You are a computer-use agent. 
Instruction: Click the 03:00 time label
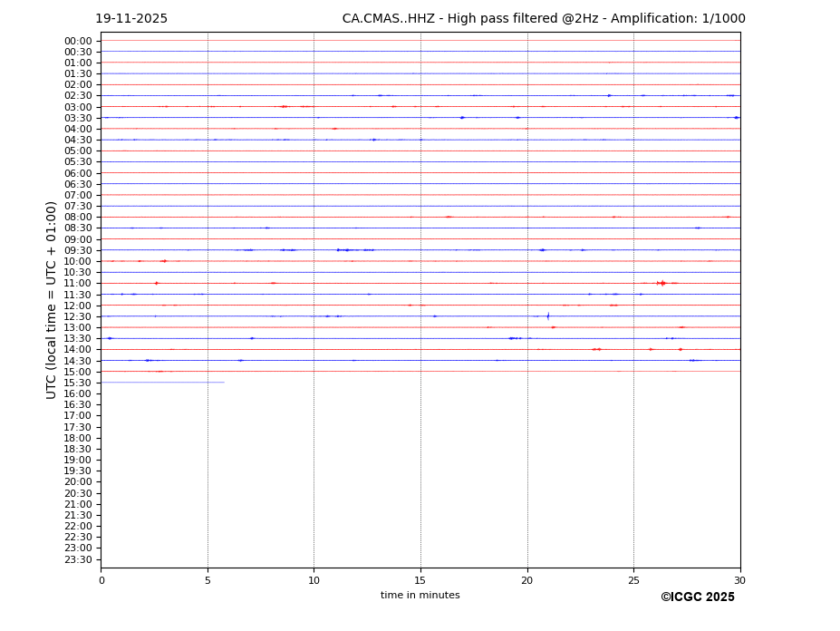pos(78,107)
